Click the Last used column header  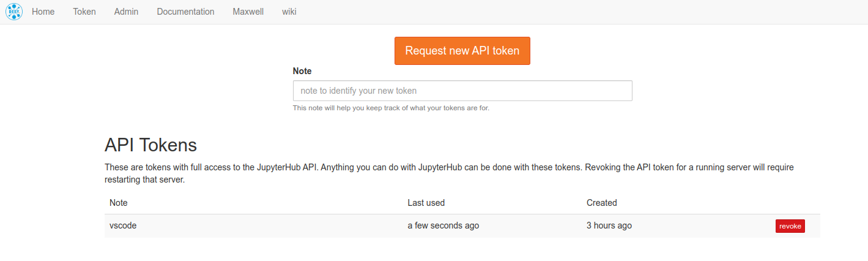426,203
